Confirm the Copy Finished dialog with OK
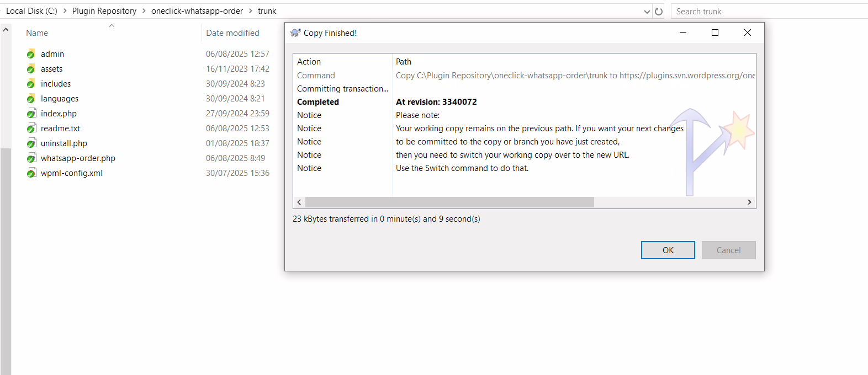 pos(668,250)
